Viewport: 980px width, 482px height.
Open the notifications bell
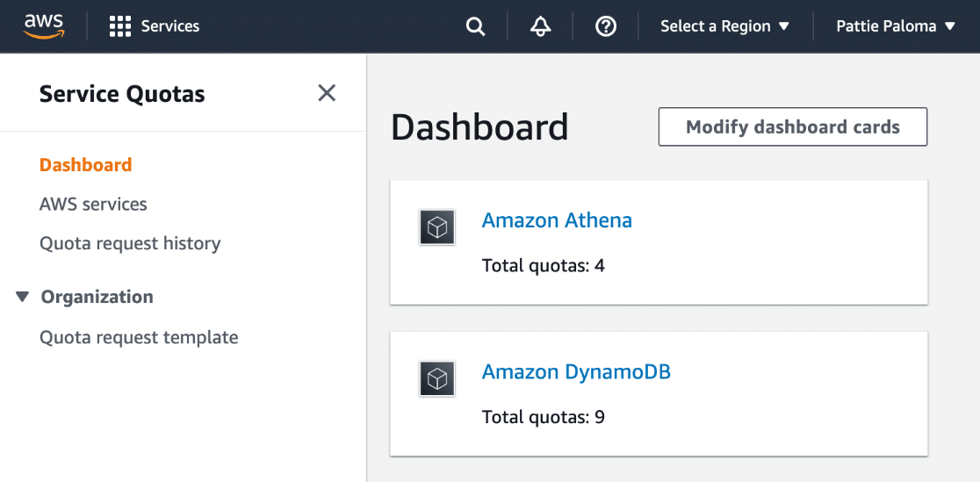click(541, 26)
